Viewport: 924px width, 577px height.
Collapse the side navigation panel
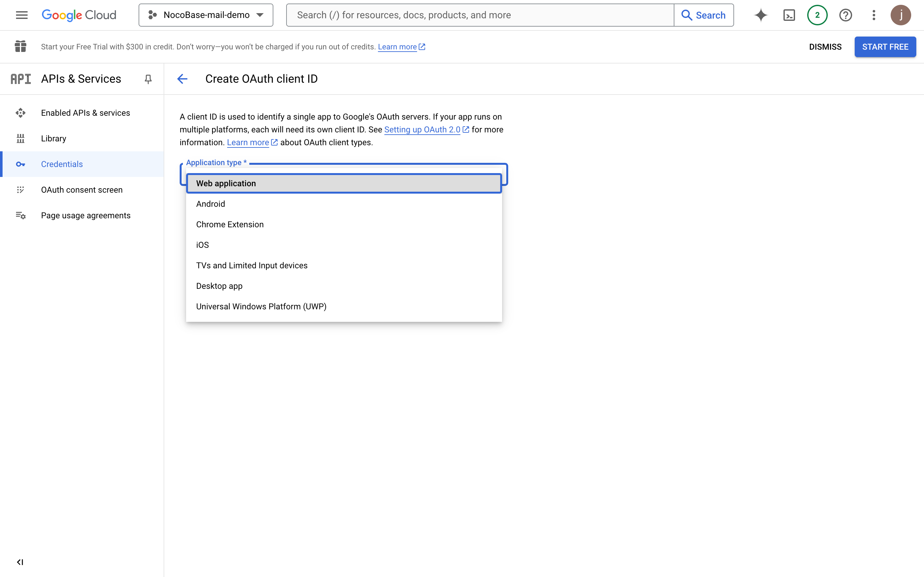[20, 562]
